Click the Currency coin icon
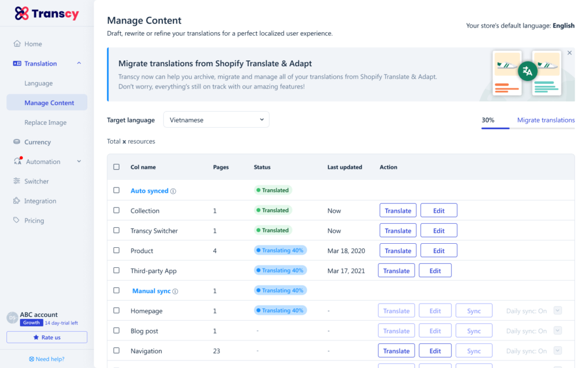588x368 pixels. (17, 142)
